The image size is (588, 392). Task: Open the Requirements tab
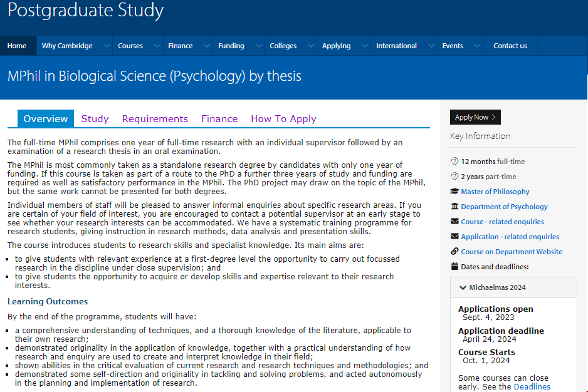tap(155, 119)
